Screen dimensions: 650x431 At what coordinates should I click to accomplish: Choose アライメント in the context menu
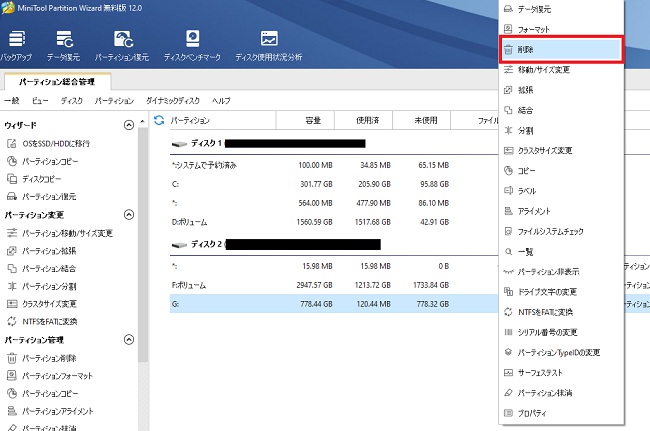tap(562, 211)
